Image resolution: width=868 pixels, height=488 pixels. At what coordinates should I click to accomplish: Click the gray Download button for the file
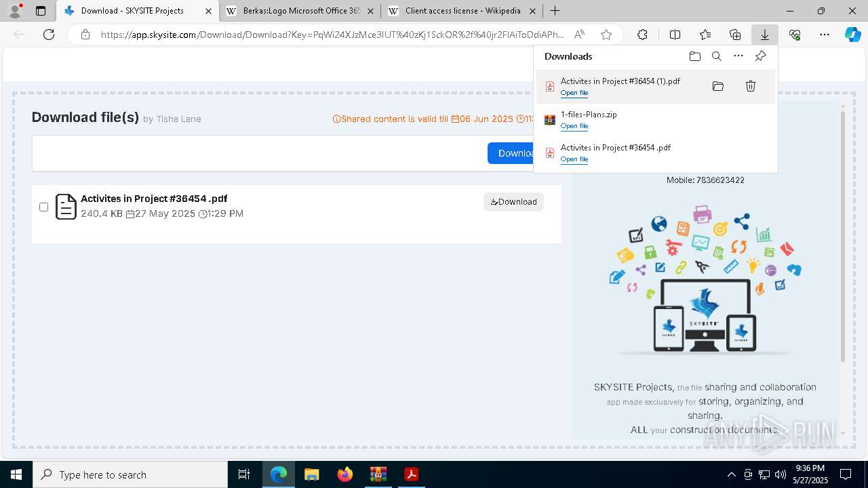(513, 202)
